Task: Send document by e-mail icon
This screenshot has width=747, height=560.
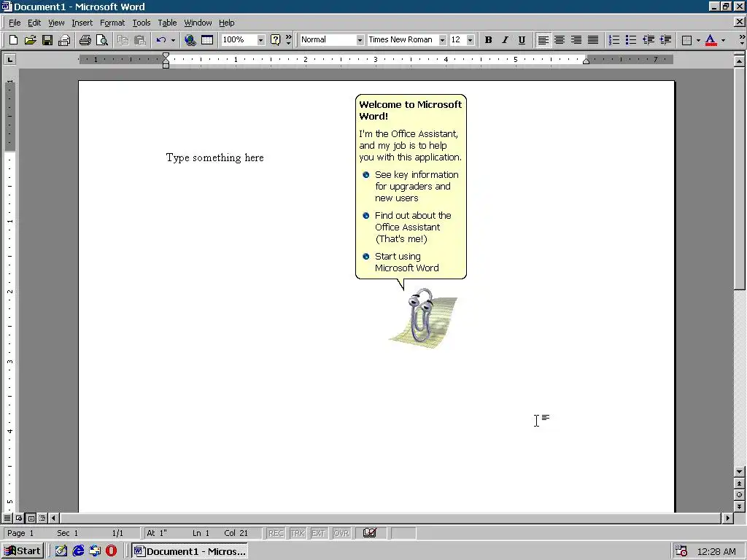Action: pyautogui.click(x=64, y=40)
